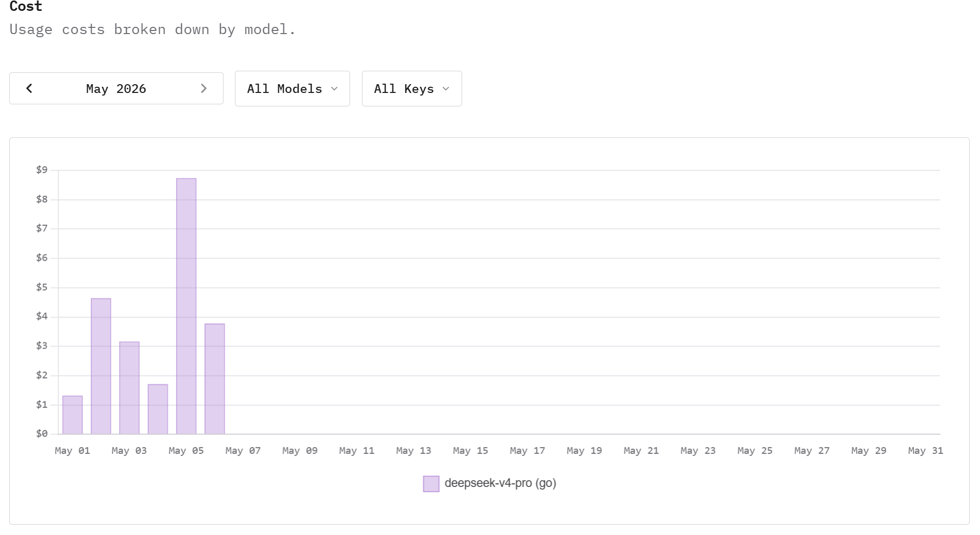Screen dimensions: 980x535
Task: Select the May 06 cost bar
Action: click(215, 379)
